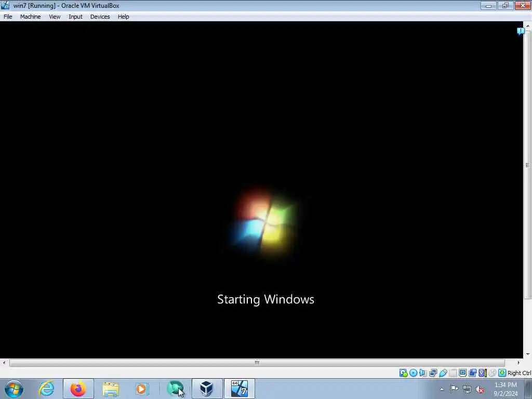This screenshot has width=532, height=399.
Task: Open the display settings status icon
Action: 462,373
